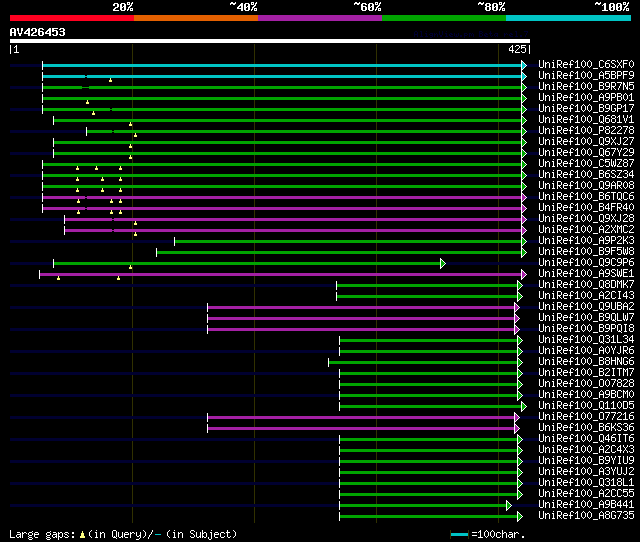Click the green alignment bar for Q9C9P6
Screen dimensions: 640x542
tap(247, 263)
